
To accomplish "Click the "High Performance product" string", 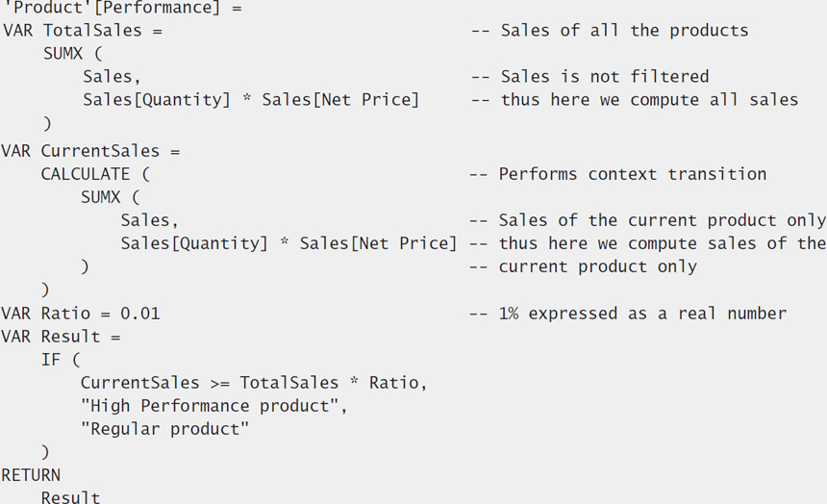I will pos(213,406).
